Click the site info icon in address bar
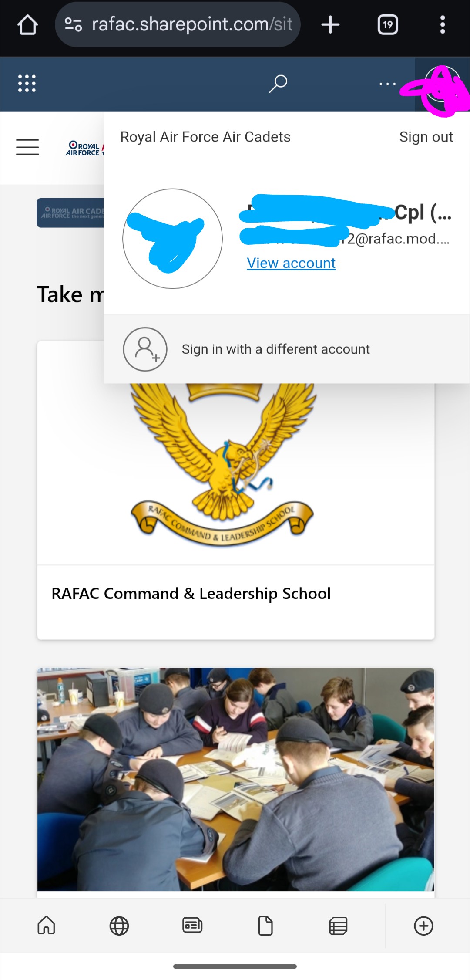This screenshot has width=470, height=980. [73, 25]
